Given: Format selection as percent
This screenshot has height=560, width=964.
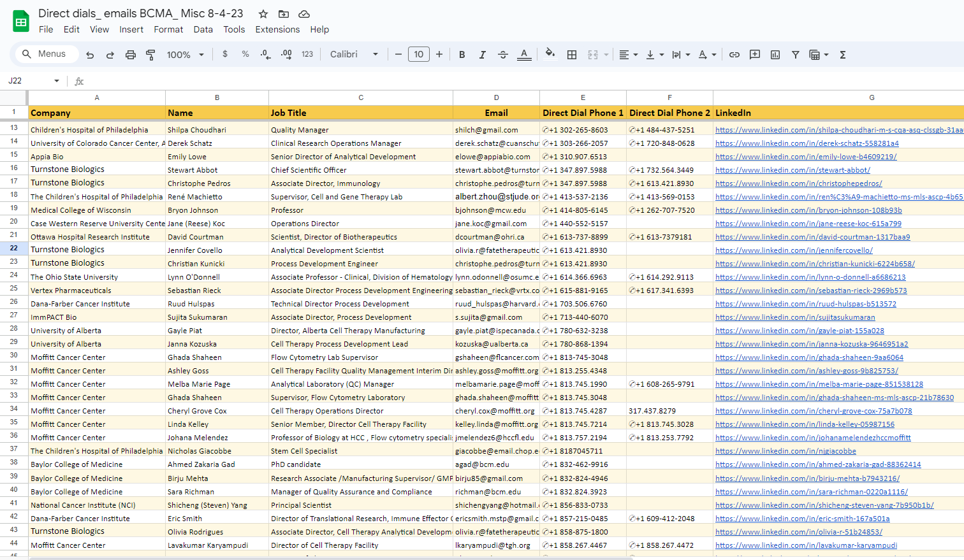Looking at the screenshot, I should click(x=245, y=54).
